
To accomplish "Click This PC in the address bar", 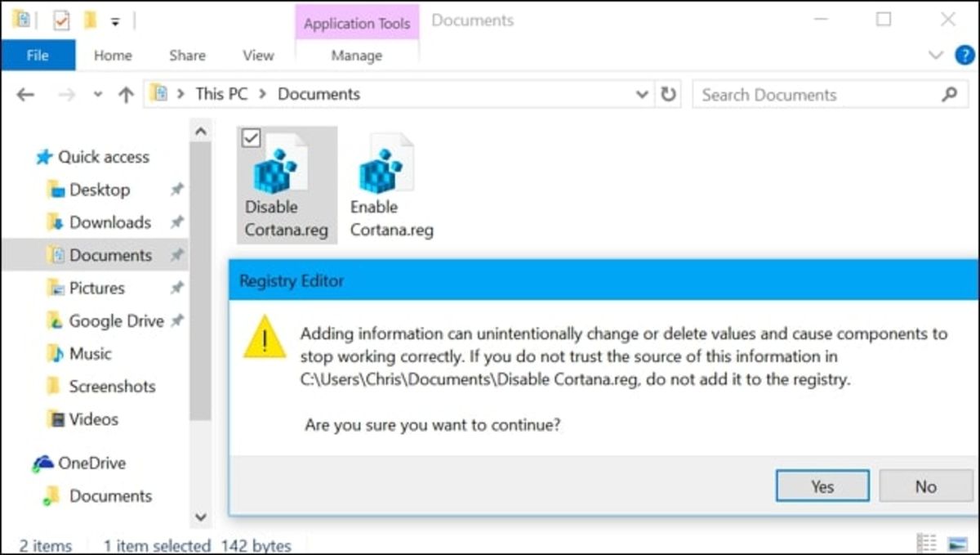I will [221, 94].
